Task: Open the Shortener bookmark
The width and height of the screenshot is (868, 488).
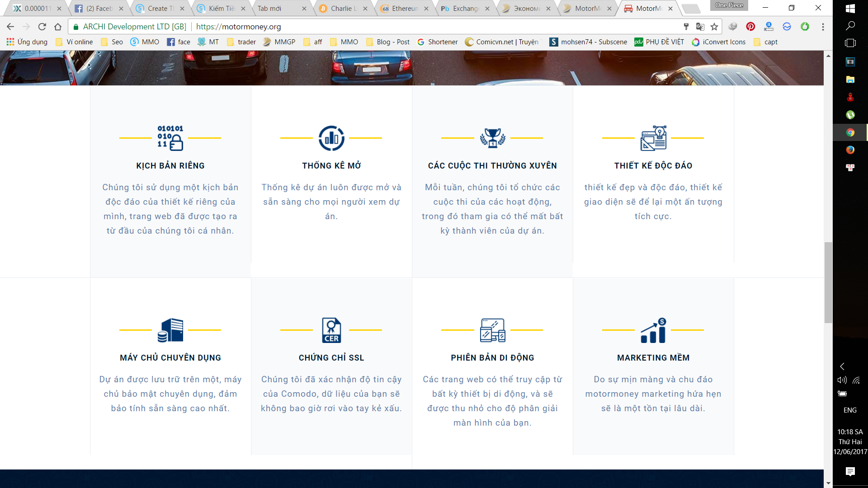Action: click(x=437, y=42)
